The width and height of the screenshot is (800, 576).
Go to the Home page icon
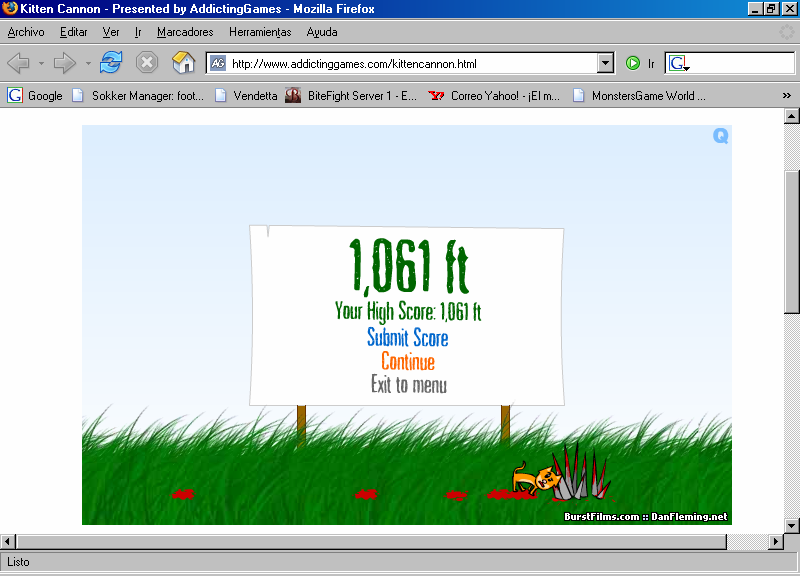183,63
